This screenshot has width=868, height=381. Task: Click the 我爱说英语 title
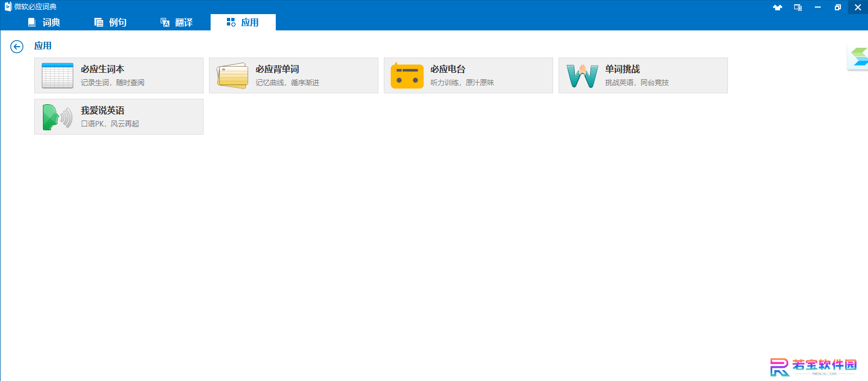(103, 110)
